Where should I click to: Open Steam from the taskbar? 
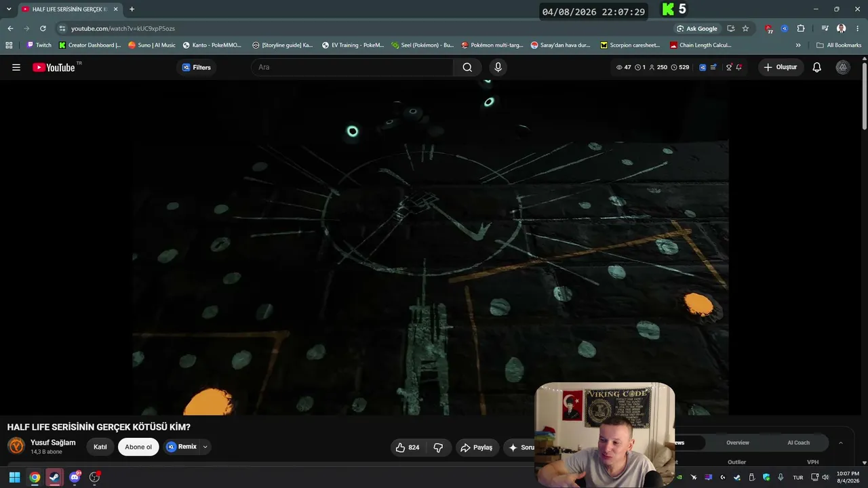point(54,477)
